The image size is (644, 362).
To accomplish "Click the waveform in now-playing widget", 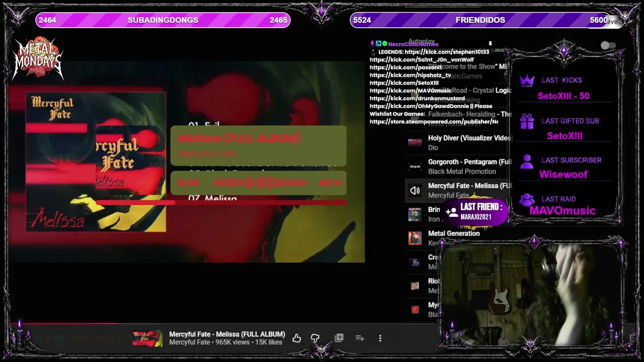I will pos(260,183).
